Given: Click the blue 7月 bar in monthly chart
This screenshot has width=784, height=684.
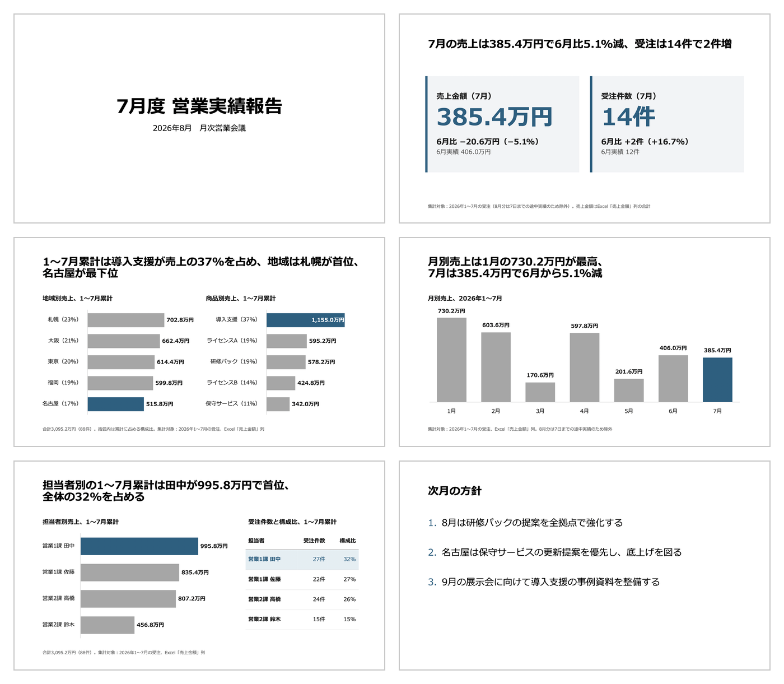Looking at the screenshot, I should coord(717,380).
